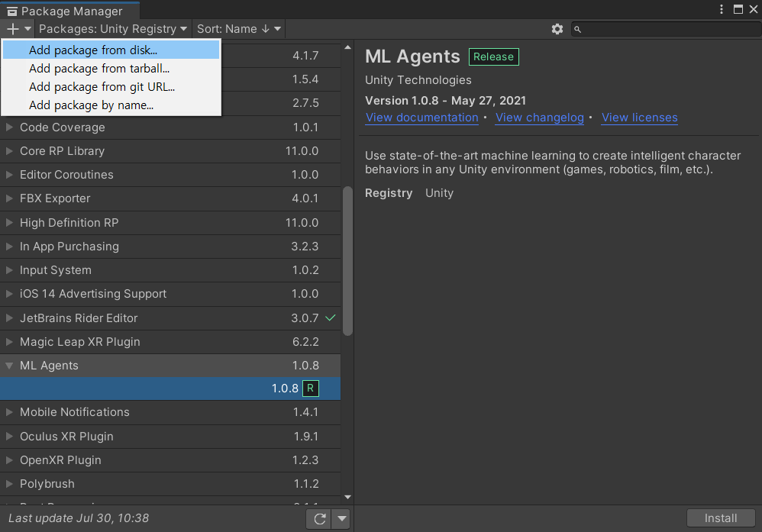Open the refresh options dropdown arrow
Viewport: 762px width, 532px height.
pos(341,518)
